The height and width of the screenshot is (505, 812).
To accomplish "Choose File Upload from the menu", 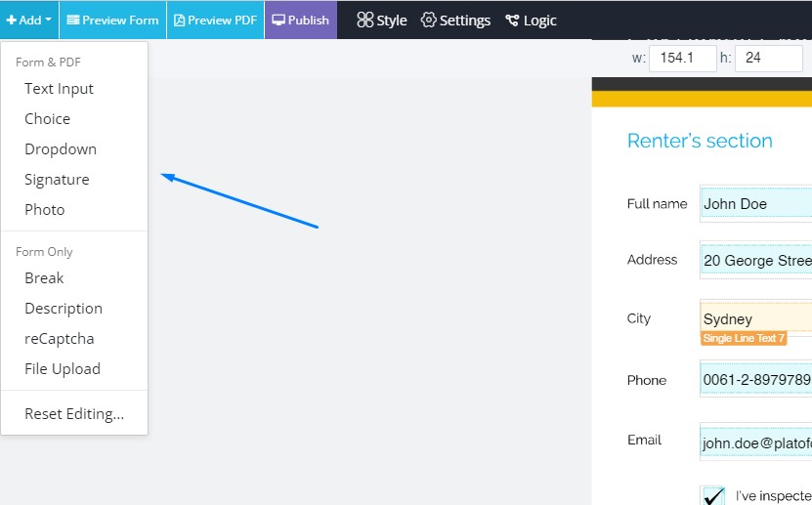I will point(63,369).
